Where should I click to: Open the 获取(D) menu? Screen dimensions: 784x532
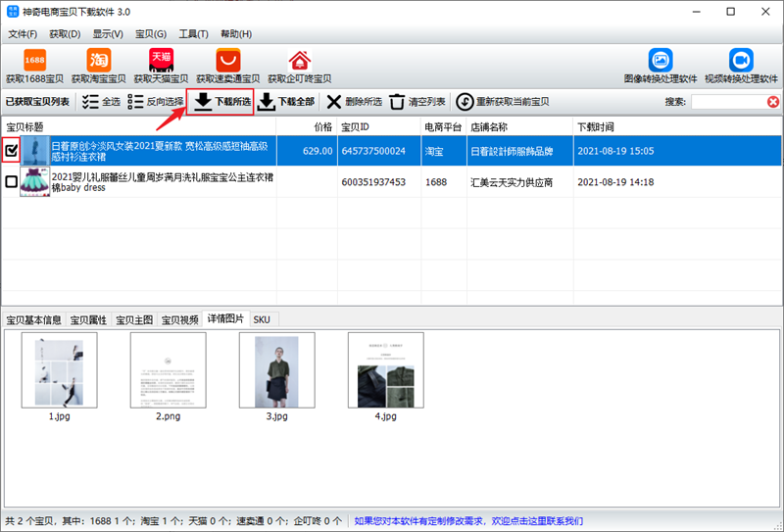coord(65,34)
